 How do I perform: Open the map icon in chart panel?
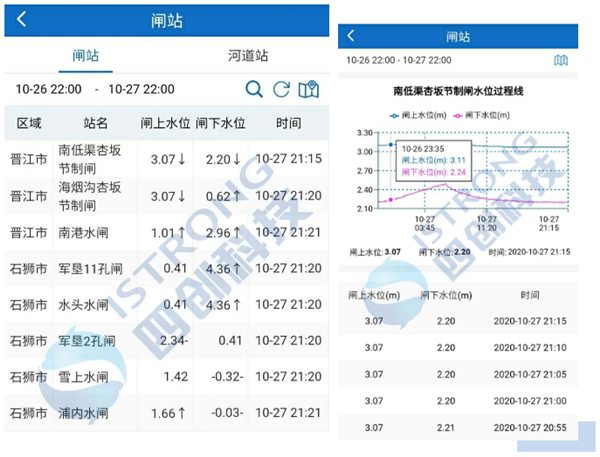coord(561,60)
